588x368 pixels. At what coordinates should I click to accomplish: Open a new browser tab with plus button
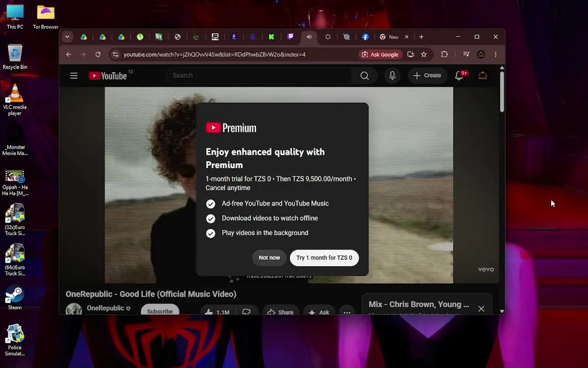click(x=421, y=37)
